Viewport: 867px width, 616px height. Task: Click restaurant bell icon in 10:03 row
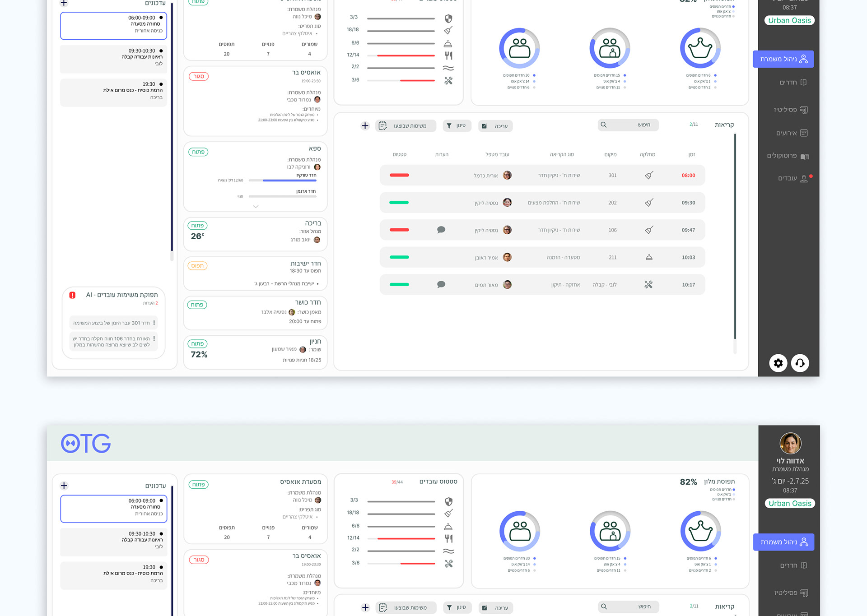(x=649, y=257)
